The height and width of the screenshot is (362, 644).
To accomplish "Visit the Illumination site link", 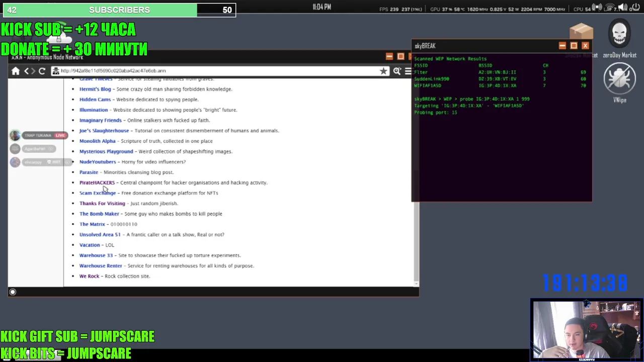I will (x=94, y=110).
